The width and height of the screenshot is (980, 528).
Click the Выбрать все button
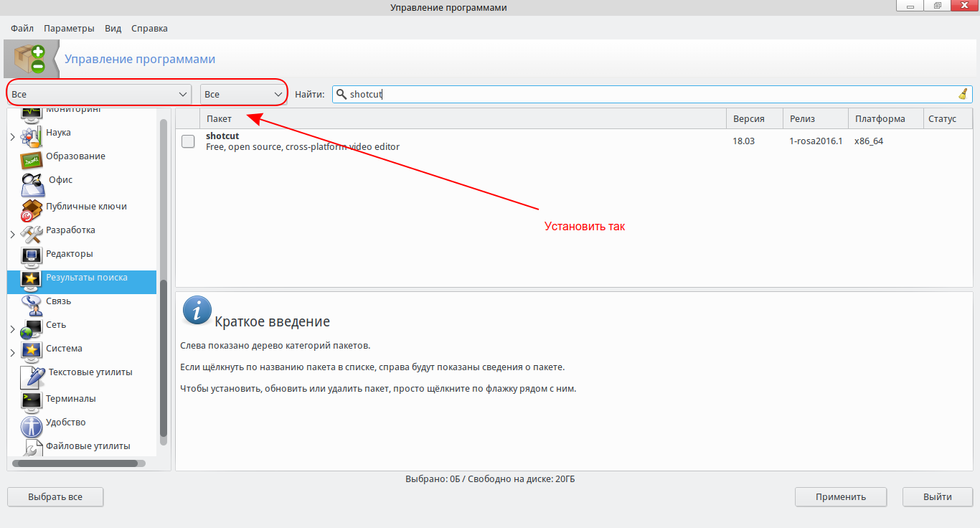click(x=55, y=496)
